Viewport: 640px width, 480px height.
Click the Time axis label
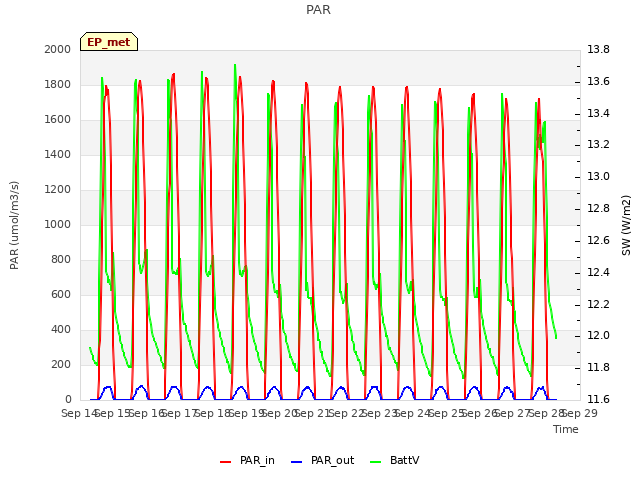[566, 429]
